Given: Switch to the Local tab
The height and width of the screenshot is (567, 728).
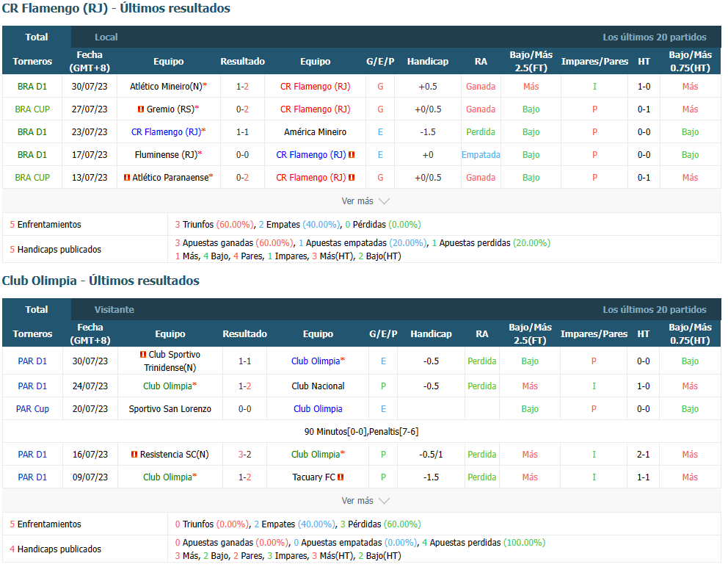Looking at the screenshot, I should tap(106, 37).
